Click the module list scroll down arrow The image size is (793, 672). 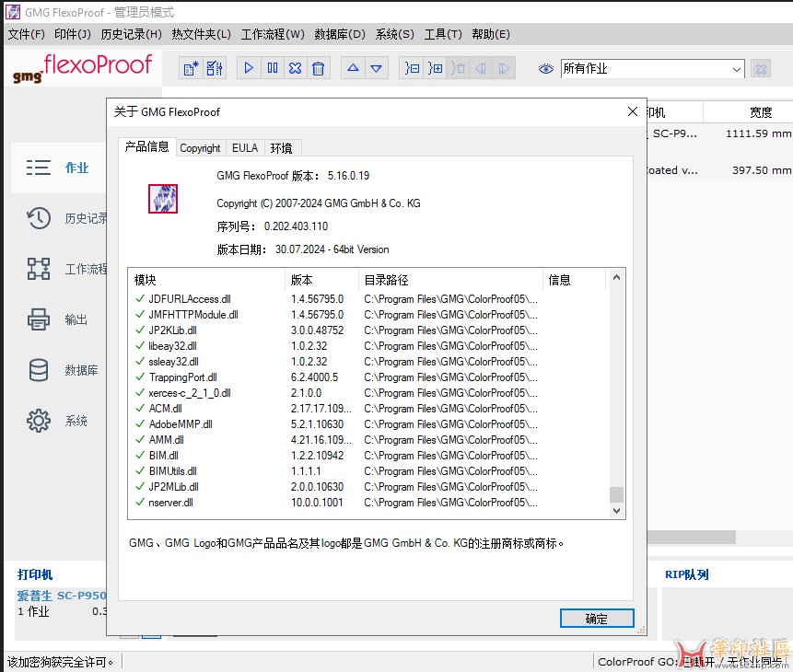[616, 510]
